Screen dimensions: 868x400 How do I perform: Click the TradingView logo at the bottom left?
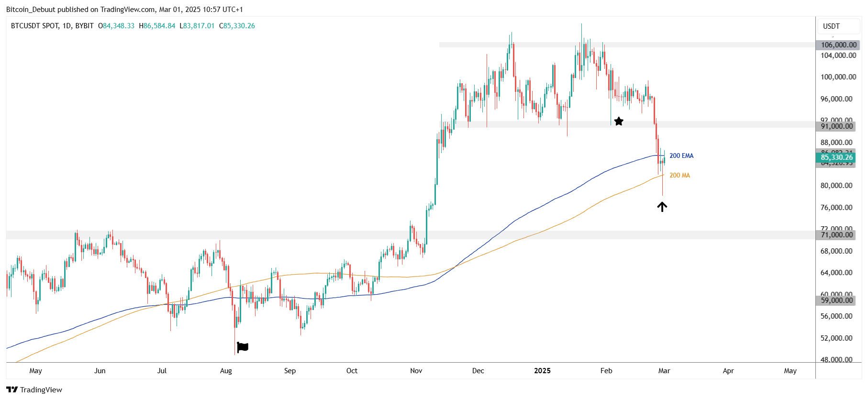click(x=34, y=389)
